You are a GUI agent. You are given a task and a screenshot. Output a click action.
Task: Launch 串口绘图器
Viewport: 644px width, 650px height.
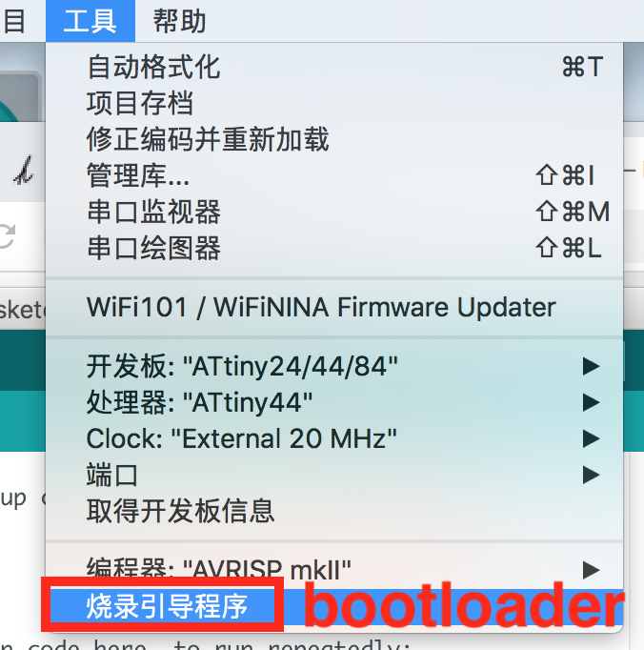334,249
